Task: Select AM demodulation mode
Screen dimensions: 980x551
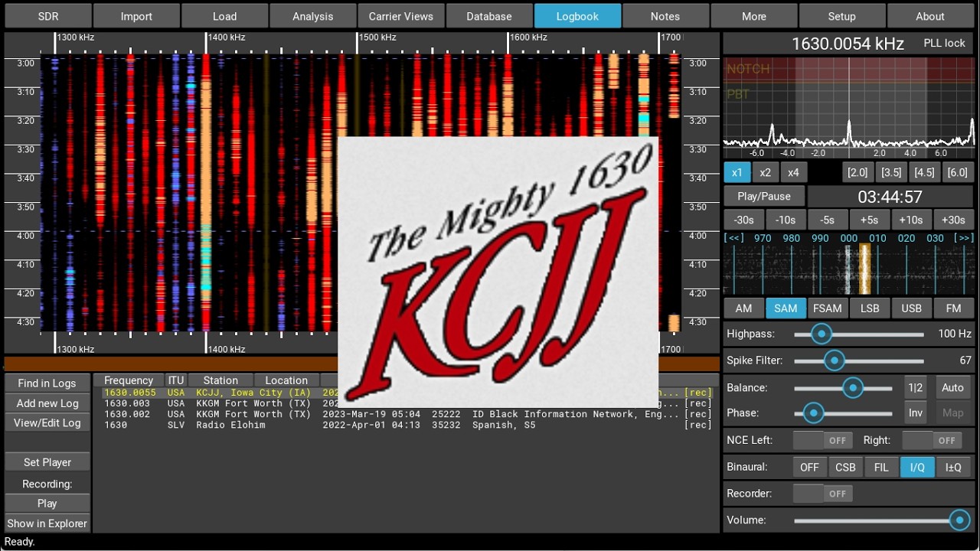Action: 743,308
